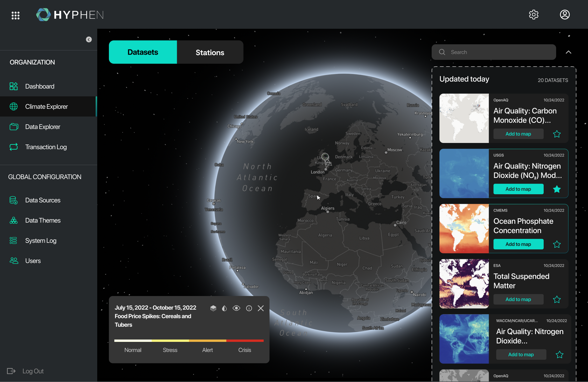The image size is (588, 382).
Task: Open WACCM Nitrogen Dioxide thumbnail
Action: (x=464, y=339)
